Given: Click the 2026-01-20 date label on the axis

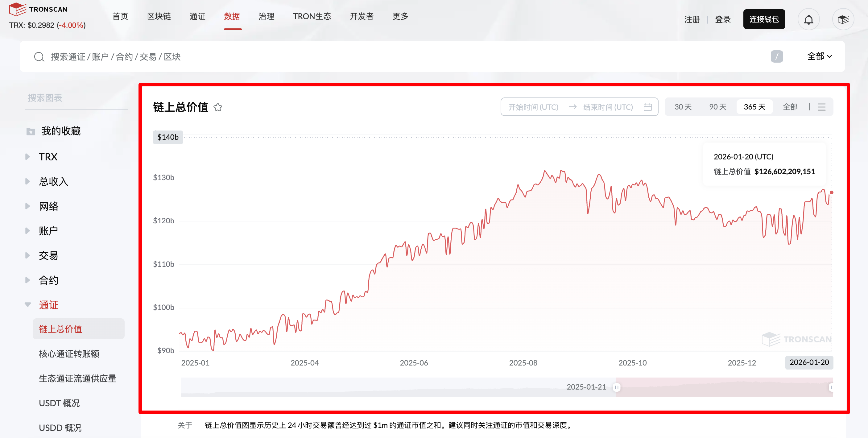Looking at the screenshot, I should click(809, 362).
